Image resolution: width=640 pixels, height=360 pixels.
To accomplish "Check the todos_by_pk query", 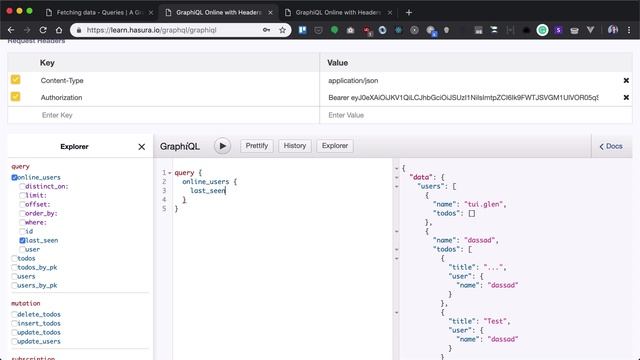I will (x=14, y=267).
